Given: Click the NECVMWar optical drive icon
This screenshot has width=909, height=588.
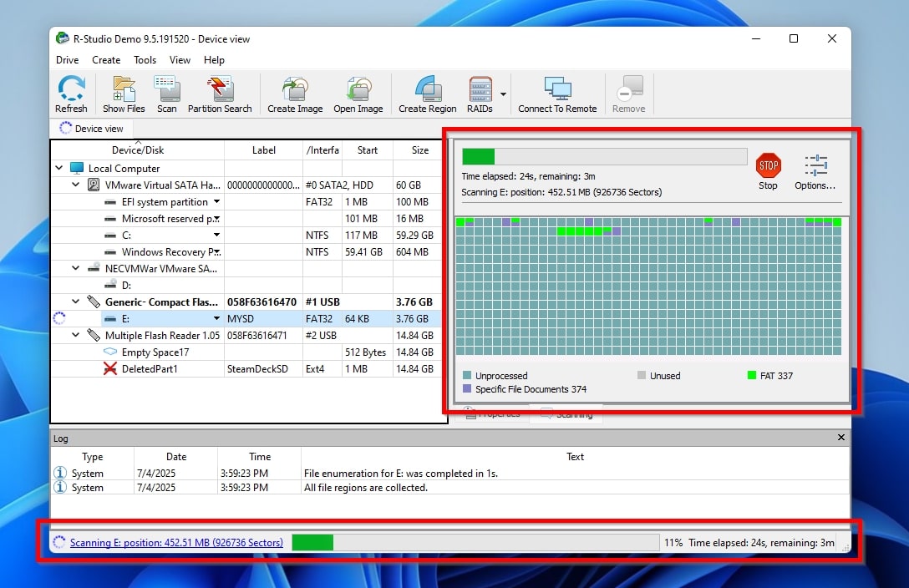Looking at the screenshot, I should click(94, 268).
